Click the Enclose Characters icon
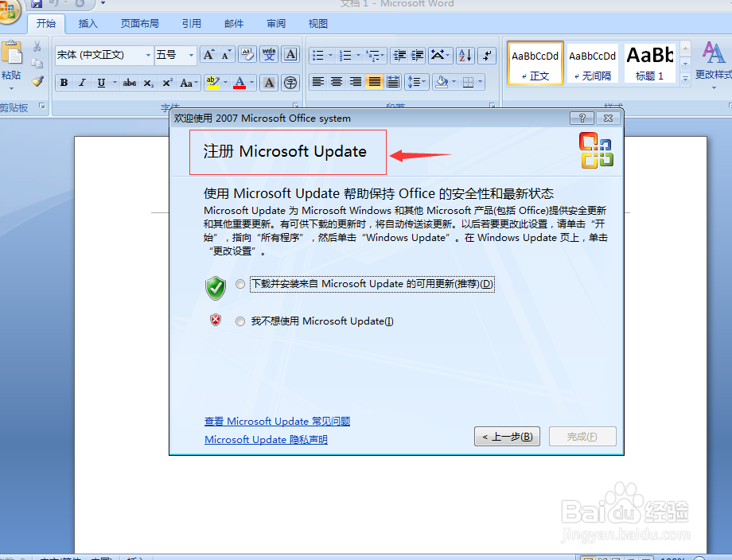Image resolution: width=732 pixels, height=560 pixels. pyautogui.click(x=290, y=83)
